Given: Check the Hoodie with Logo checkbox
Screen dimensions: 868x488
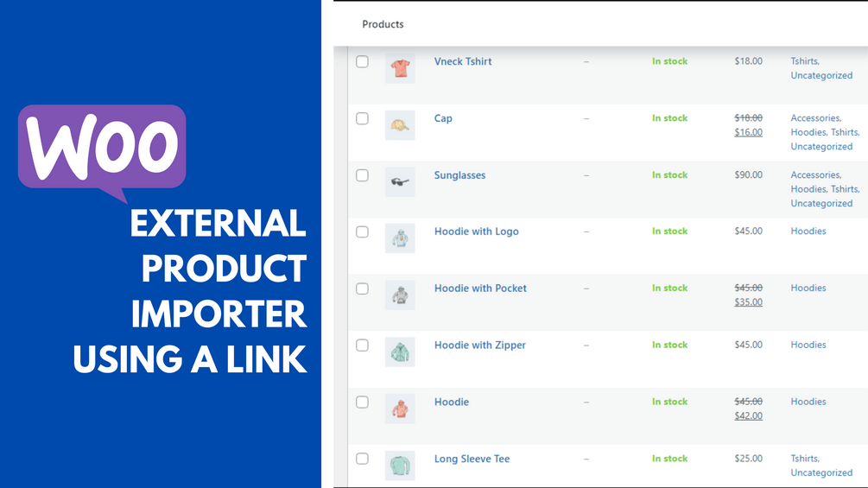Looking at the screenshot, I should coord(362,231).
